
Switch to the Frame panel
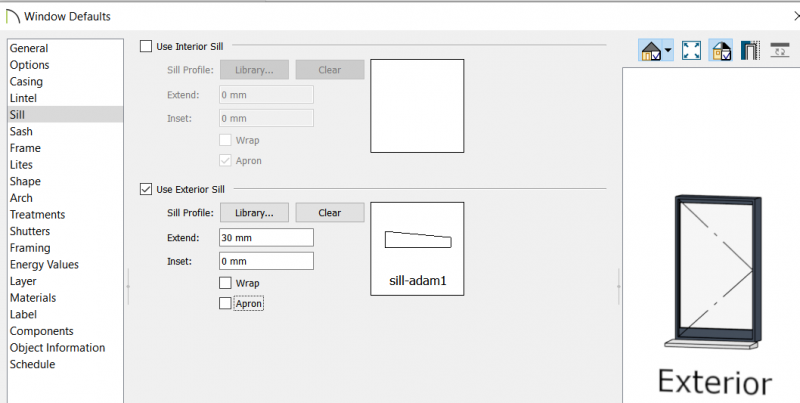point(25,148)
